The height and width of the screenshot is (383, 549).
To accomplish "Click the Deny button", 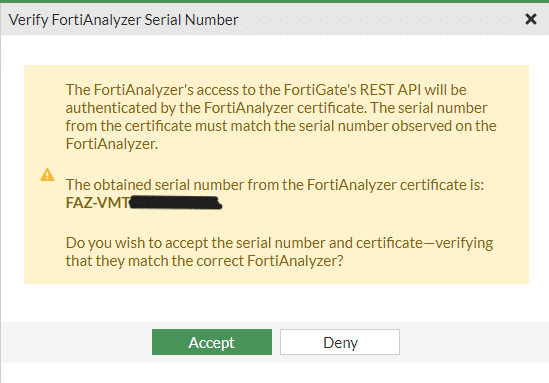I will coord(340,342).
